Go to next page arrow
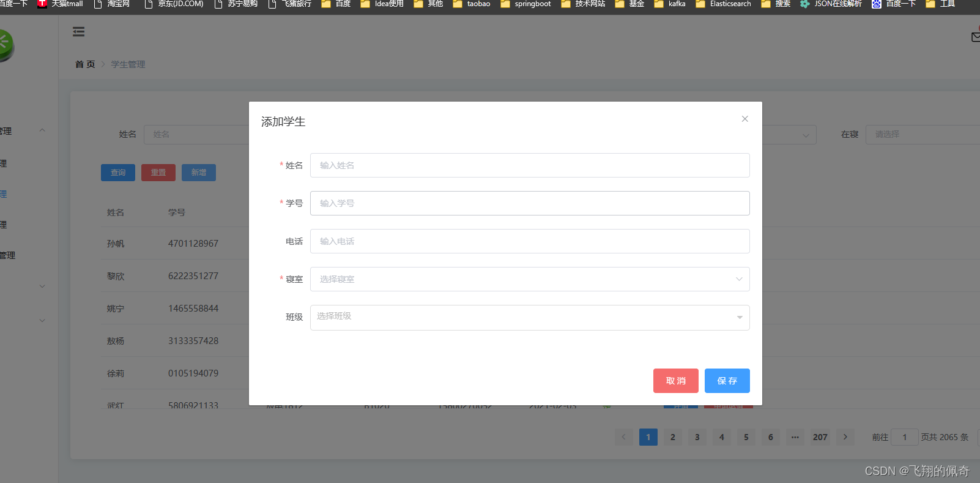Screen dimensions: 980x483 coord(845,437)
